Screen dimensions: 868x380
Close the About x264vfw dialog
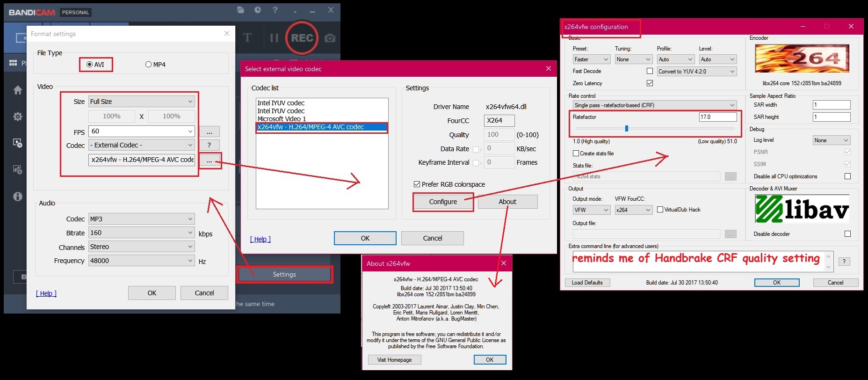[504, 263]
